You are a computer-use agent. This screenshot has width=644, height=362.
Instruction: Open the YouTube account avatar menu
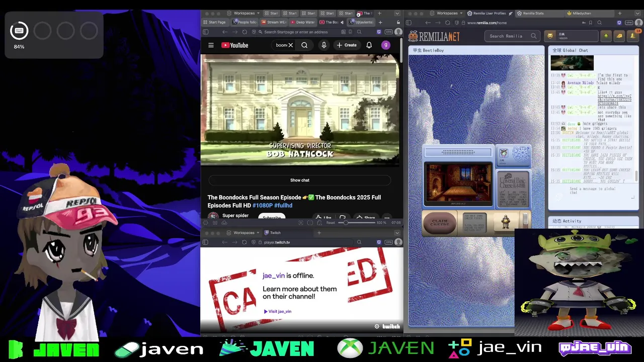point(385,45)
